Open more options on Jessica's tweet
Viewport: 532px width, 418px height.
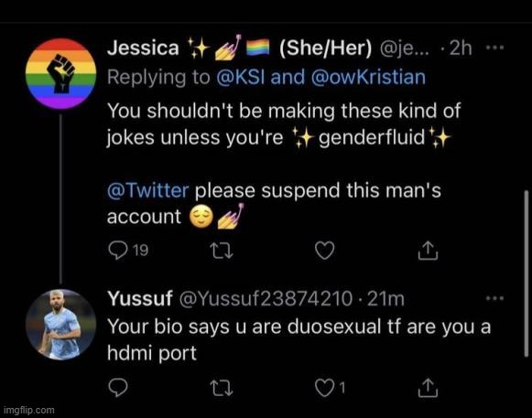(495, 48)
